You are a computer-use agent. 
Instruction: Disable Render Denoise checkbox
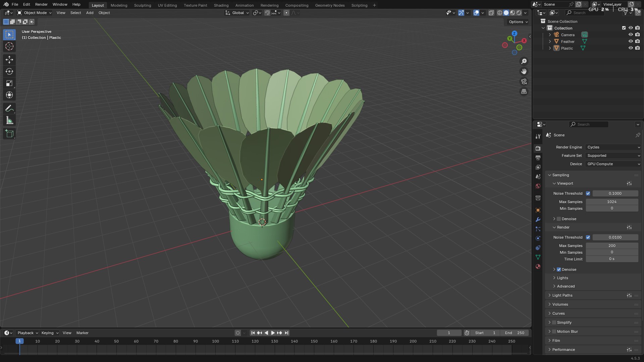tap(559, 269)
